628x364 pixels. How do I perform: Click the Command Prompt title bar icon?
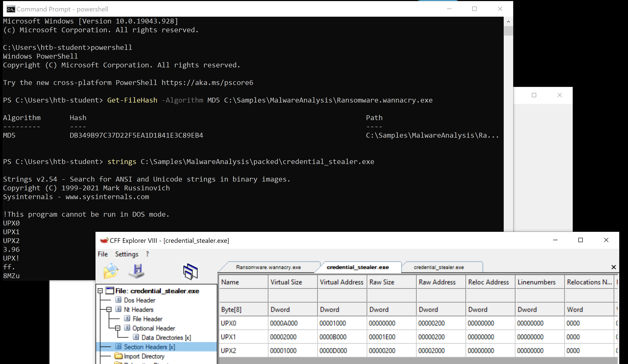(11, 9)
